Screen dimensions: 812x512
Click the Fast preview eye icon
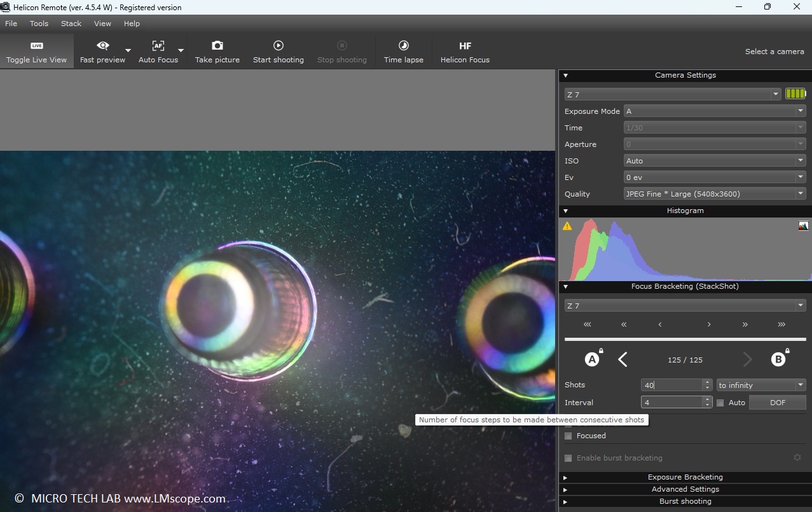[x=102, y=46]
